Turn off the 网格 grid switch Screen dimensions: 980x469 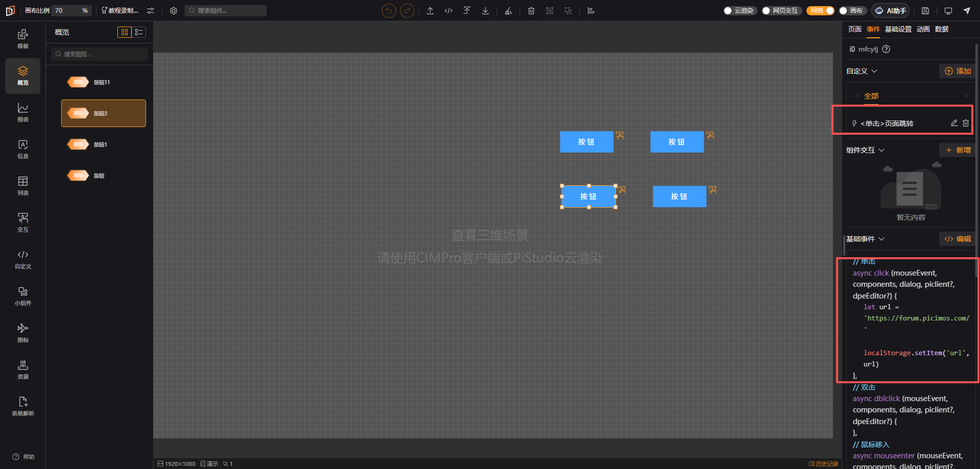point(820,11)
